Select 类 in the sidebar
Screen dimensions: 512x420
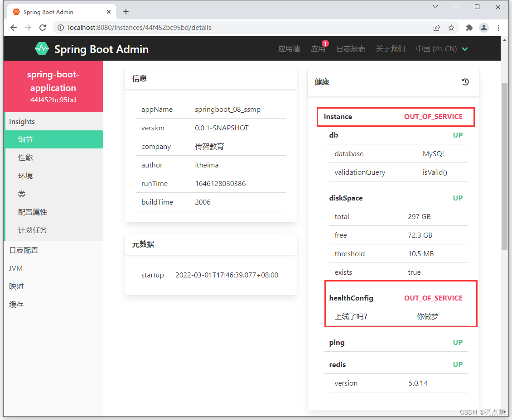pos(54,194)
